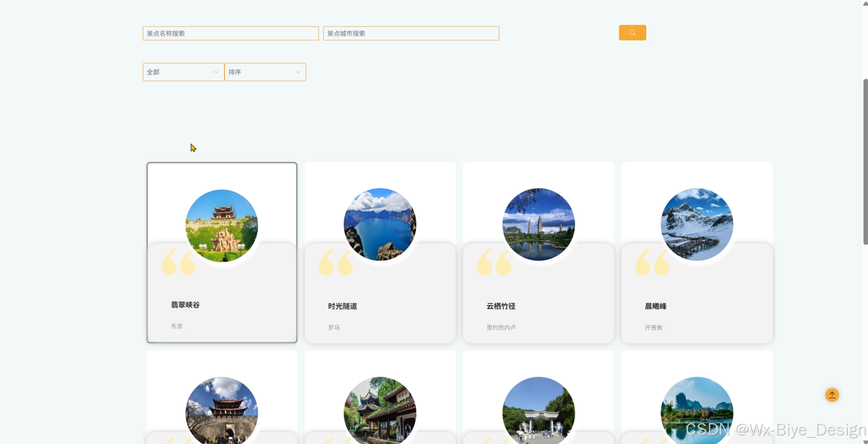
Task: Click the orange search button
Action: [632, 33]
